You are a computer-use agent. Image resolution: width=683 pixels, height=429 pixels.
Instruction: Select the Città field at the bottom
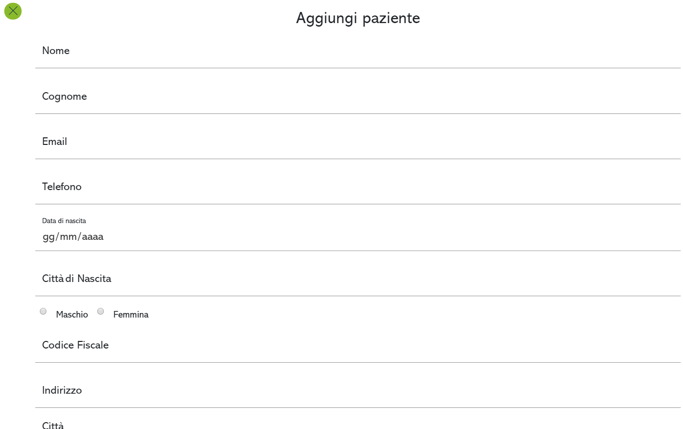(358, 424)
